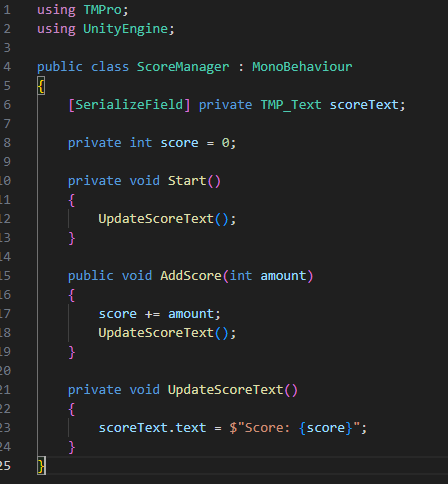Click the MonoBehaviour base class name
448x484 pixels.
pyautogui.click(x=302, y=67)
